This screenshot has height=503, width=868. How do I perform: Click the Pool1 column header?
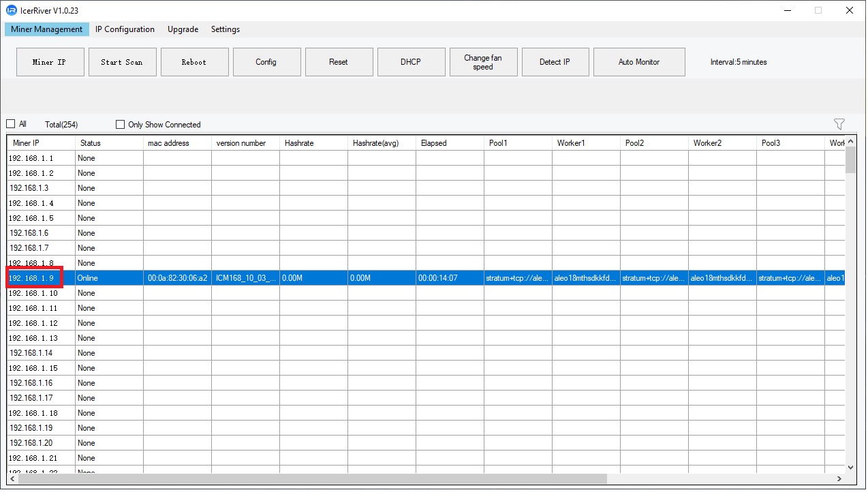click(518, 143)
